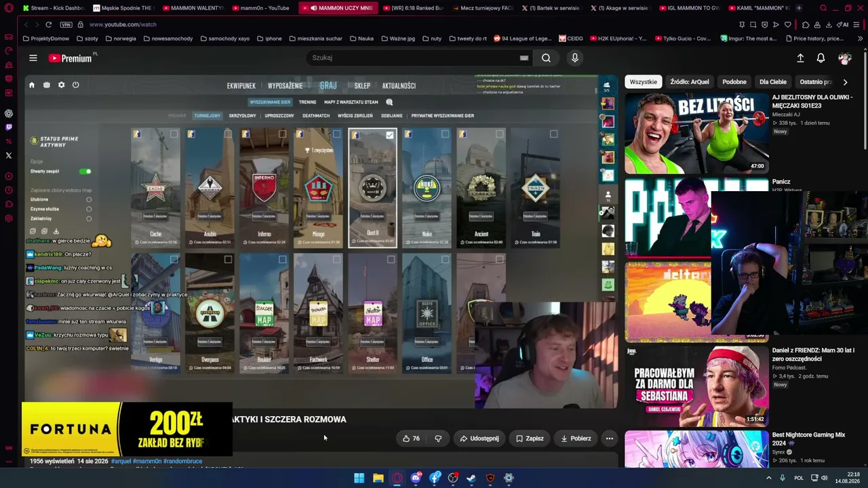Open a new browser tab
Image resolution: width=868 pixels, height=488 pixels.
click(x=798, y=8)
